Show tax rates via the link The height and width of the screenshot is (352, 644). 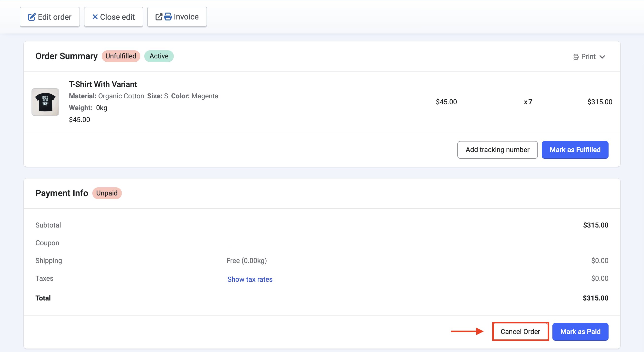[250, 279]
